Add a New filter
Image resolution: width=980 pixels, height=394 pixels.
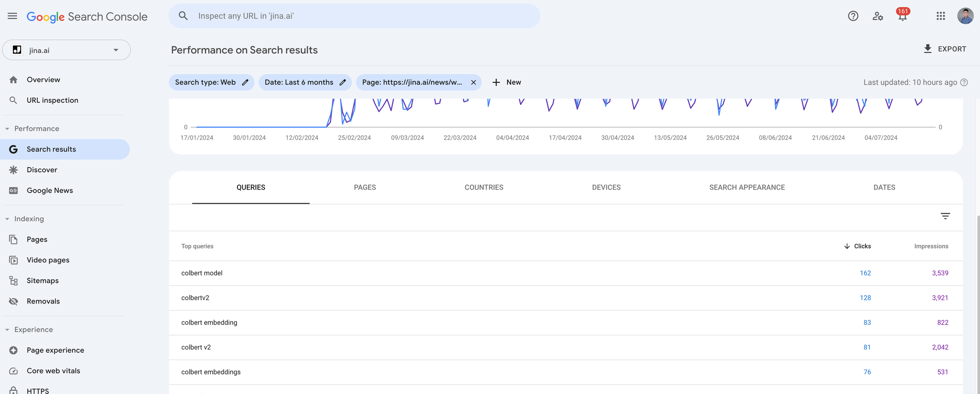pos(507,82)
